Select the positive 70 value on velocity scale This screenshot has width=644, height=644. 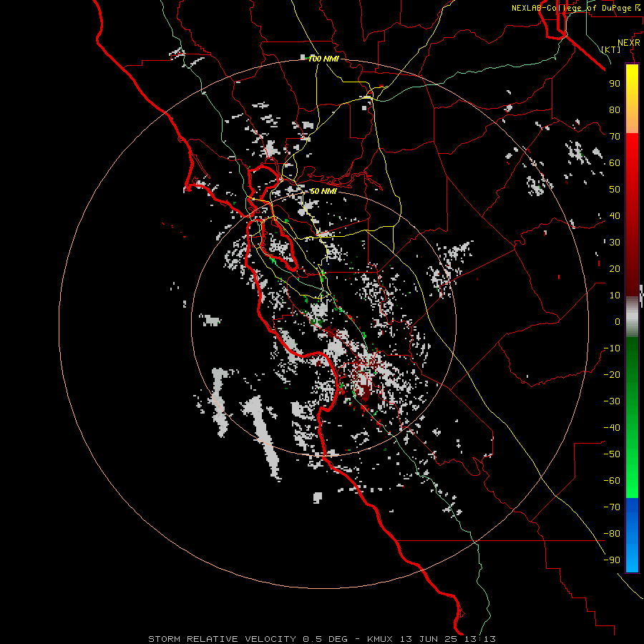(615, 137)
